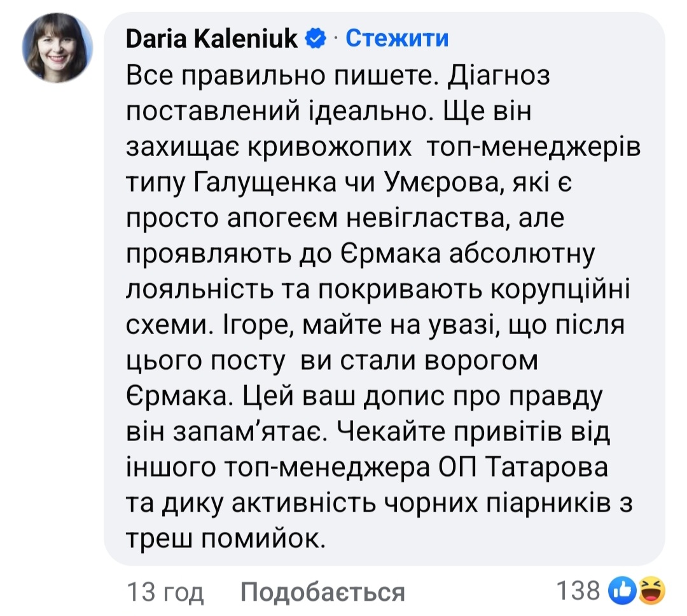
Task: Open the 13 год comment timestamp
Action: pyautogui.click(x=165, y=592)
